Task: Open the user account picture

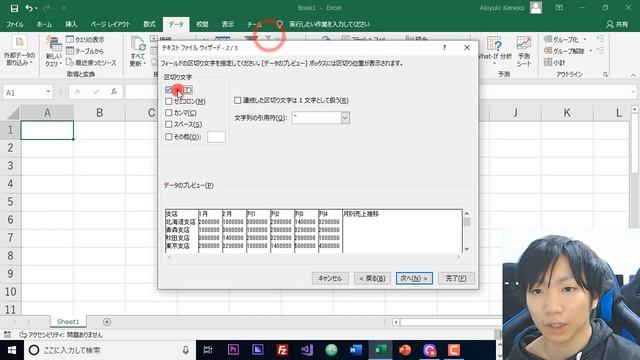Action: 536,8
